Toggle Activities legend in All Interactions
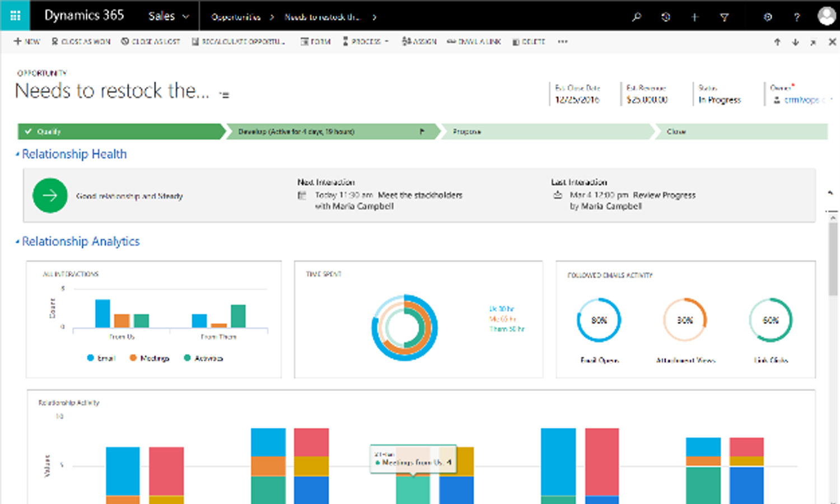Image resolution: width=840 pixels, height=504 pixels. click(x=203, y=358)
